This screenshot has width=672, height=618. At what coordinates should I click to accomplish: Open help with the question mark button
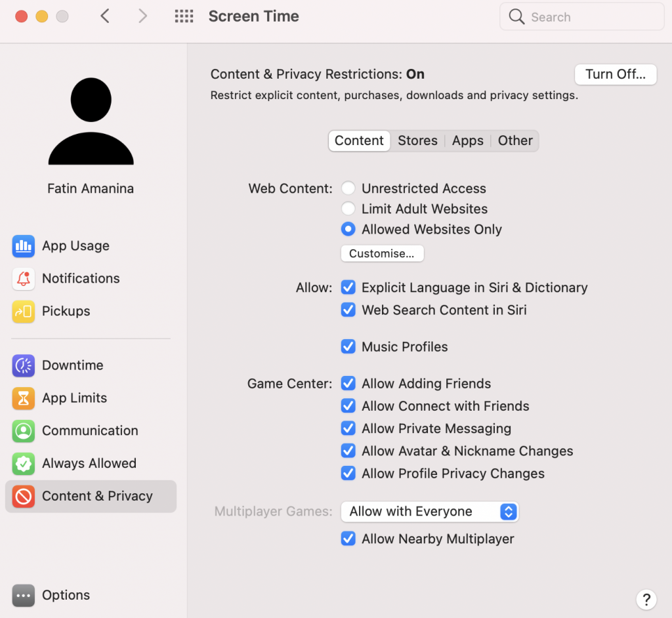pos(646,599)
